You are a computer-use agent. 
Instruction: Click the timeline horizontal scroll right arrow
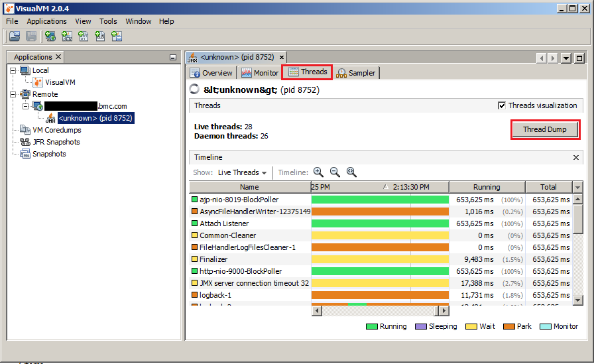click(x=444, y=311)
